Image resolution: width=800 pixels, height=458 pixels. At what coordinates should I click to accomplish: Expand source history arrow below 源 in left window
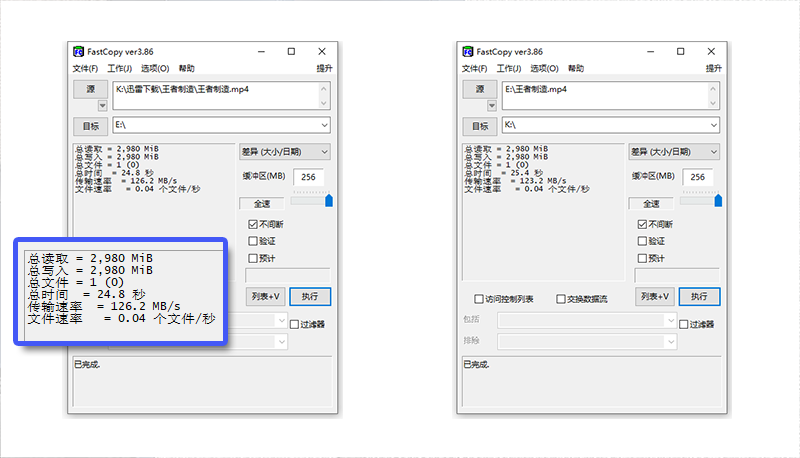[x=103, y=106]
